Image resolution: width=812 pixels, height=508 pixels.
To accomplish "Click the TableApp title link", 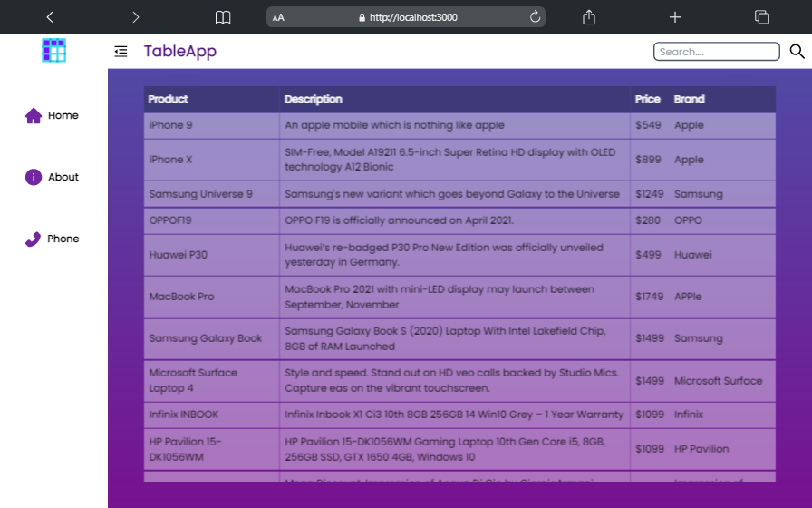I will coord(180,52).
